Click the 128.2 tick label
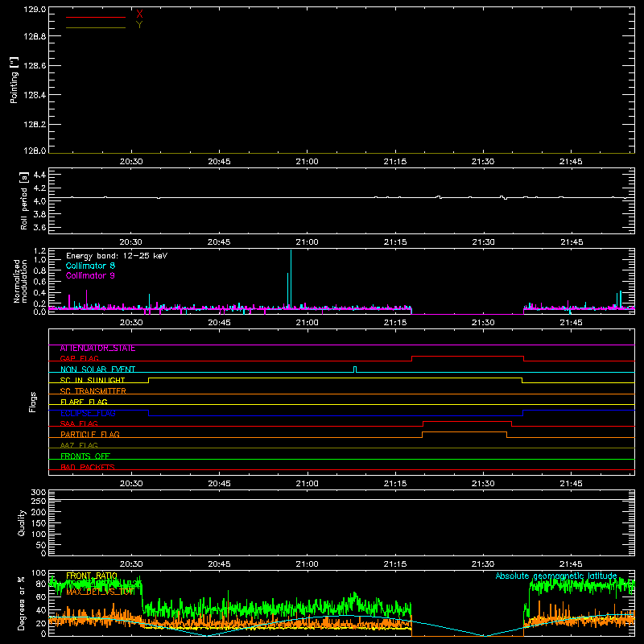Image resolution: width=644 pixels, height=644 pixels. pos(35,125)
